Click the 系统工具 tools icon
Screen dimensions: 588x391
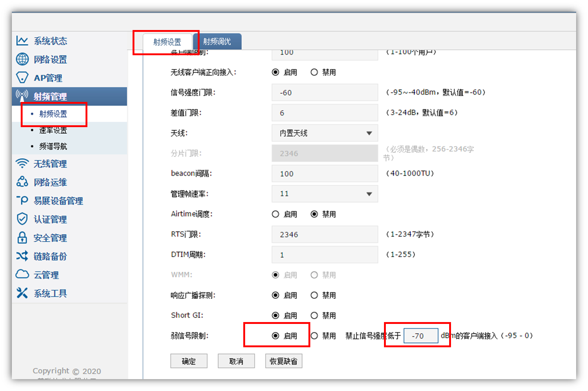pos(22,293)
